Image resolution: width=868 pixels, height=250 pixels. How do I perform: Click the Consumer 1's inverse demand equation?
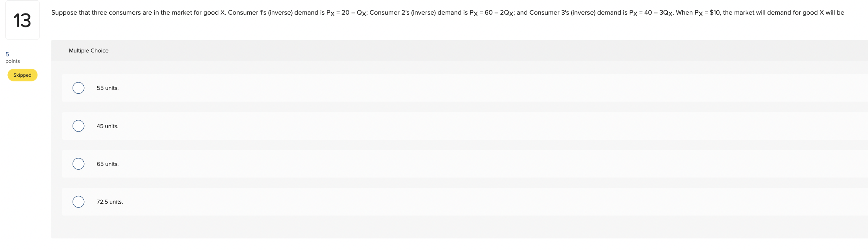click(x=347, y=13)
